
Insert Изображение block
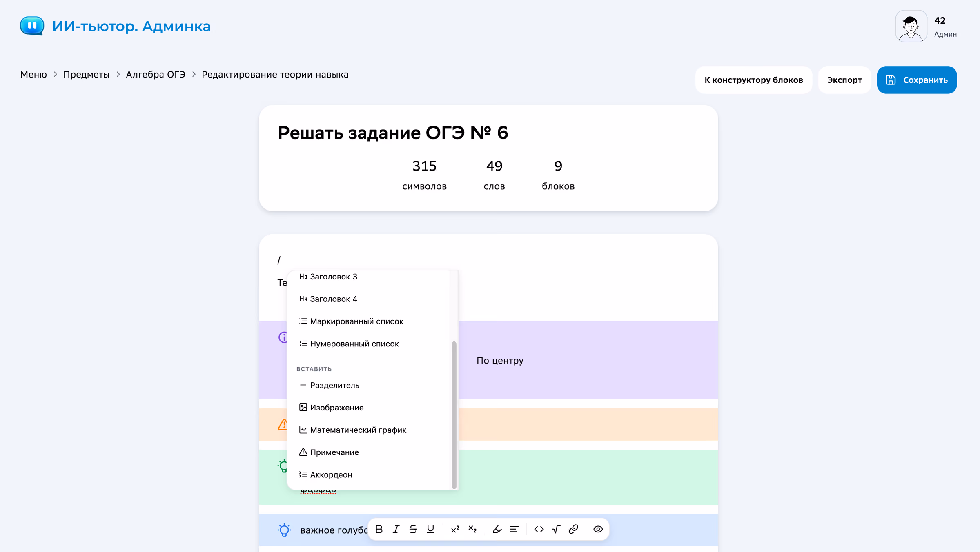(368, 408)
